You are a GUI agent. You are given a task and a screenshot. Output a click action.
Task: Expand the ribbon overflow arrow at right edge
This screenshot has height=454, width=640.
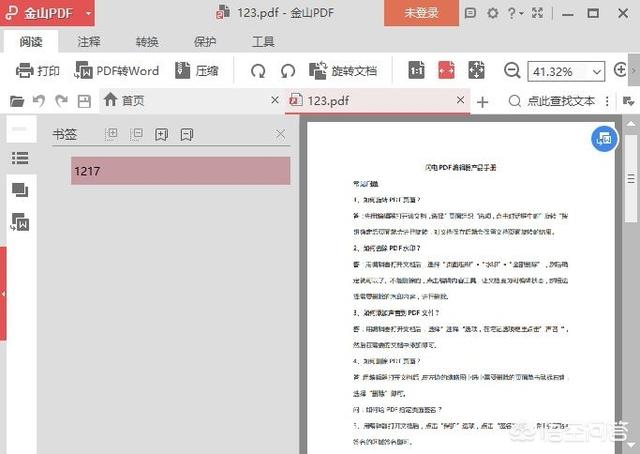(634, 71)
